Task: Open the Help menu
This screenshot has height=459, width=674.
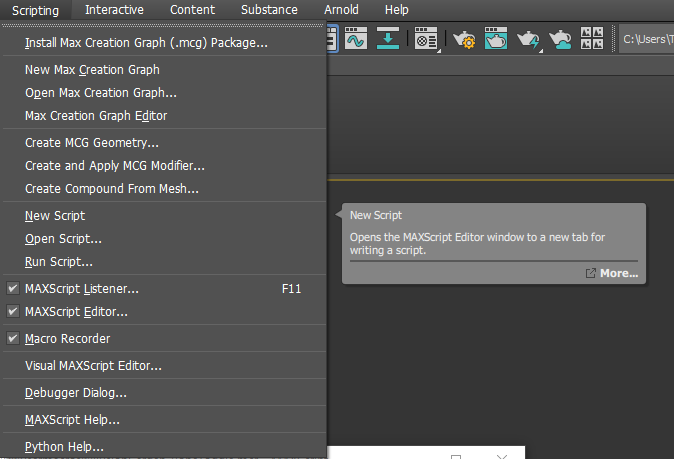Action: [x=396, y=9]
